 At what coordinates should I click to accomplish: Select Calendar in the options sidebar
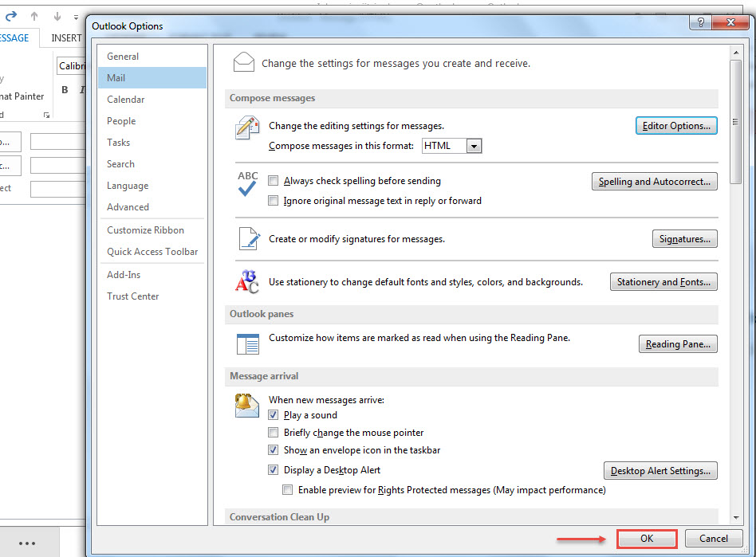(x=126, y=100)
